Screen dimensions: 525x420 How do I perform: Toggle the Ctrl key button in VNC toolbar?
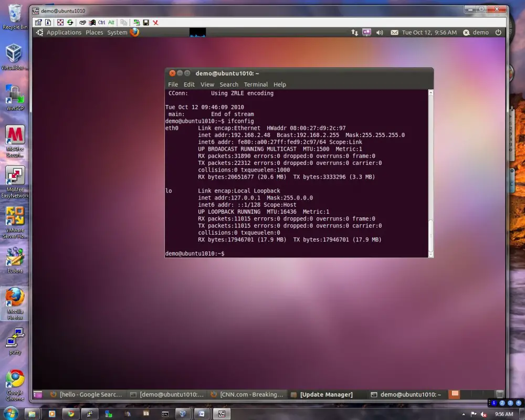(101, 23)
